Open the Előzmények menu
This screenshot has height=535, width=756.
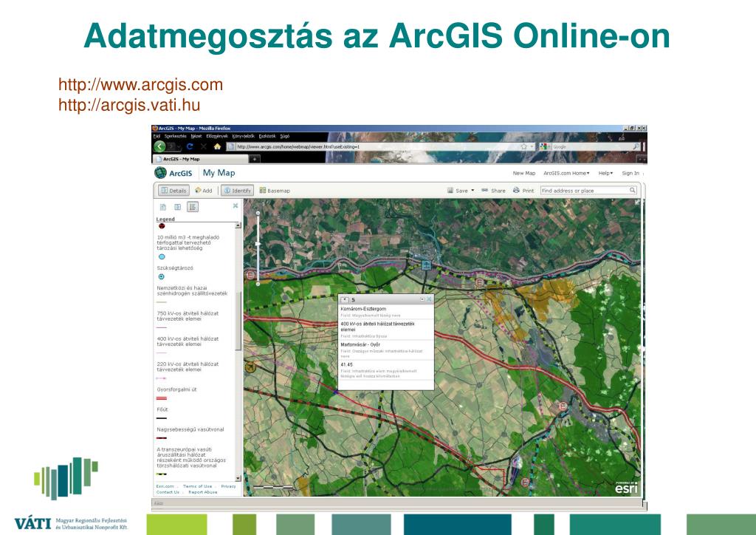tap(216, 136)
